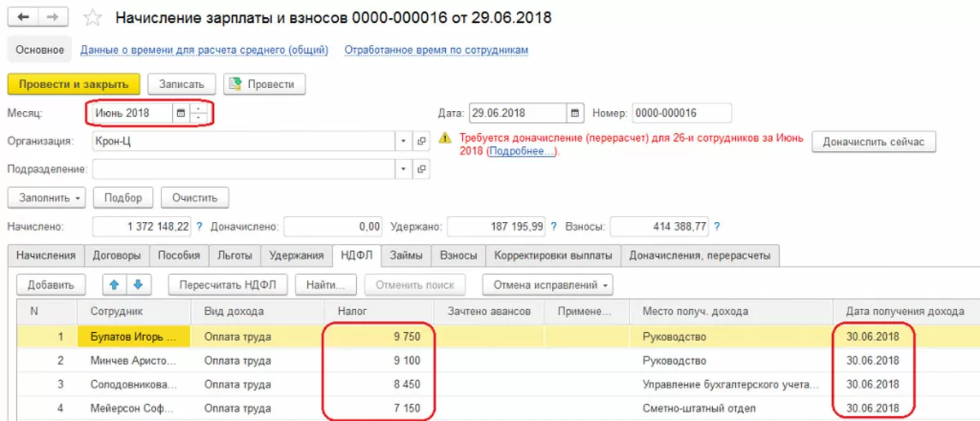Open Данные о времени для расчета среднего
Viewport: 980px width, 421px height.
click(x=204, y=50)
